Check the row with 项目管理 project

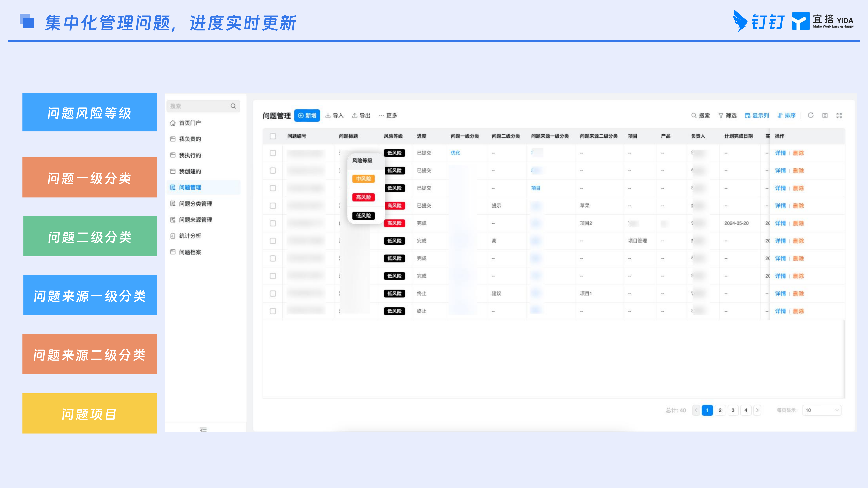click(x=273, y=241)
